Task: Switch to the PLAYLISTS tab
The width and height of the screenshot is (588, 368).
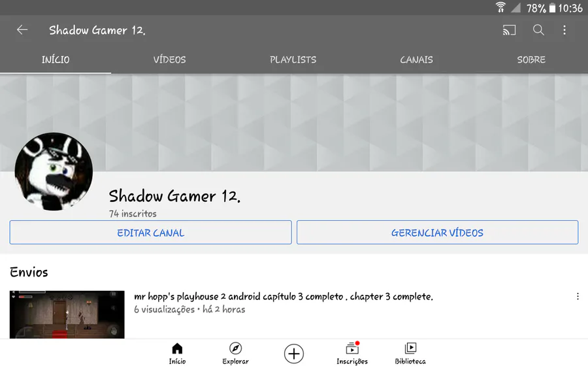Action: [293, 59]
